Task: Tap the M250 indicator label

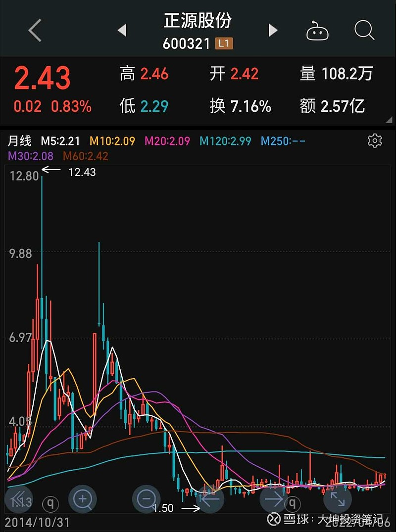Action: point(283,141)
